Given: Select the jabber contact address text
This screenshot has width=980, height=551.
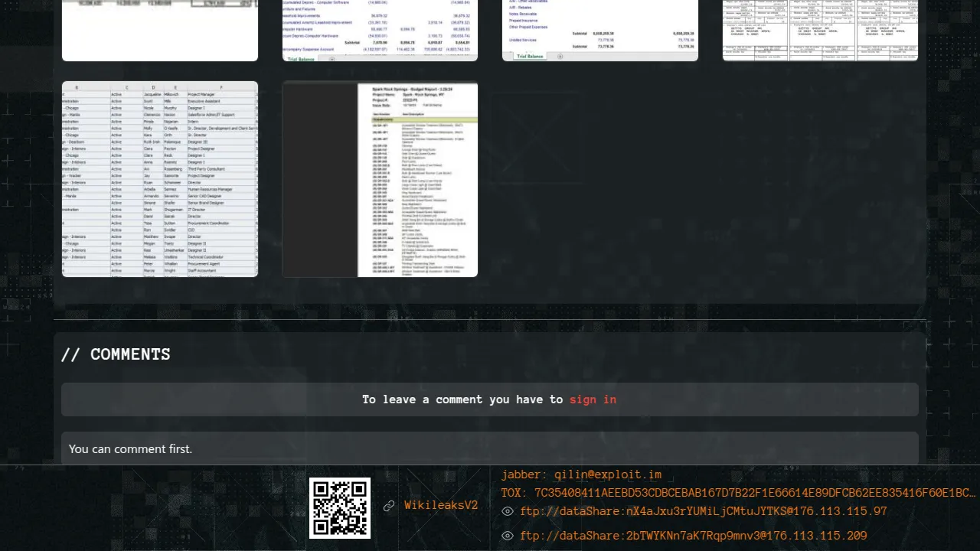Looking at the screenshot, I should click(581, 474).
